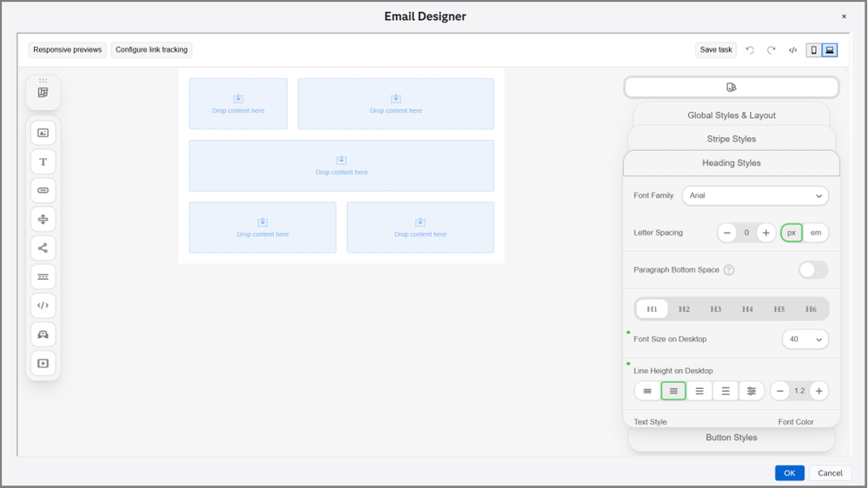Click the appearance panel icon bar
This screenshot has width=868, height=488.
[x=732, y=88]
